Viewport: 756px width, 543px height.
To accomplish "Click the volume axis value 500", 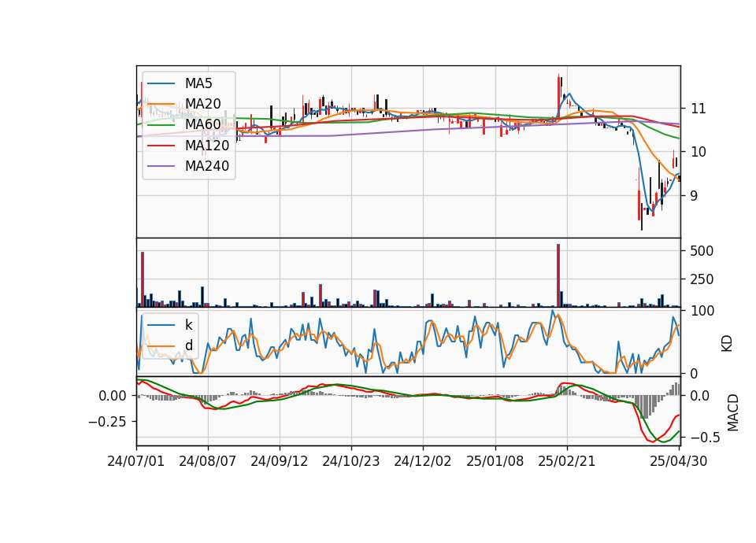I will pyautogui.click(x=702, y=251).
